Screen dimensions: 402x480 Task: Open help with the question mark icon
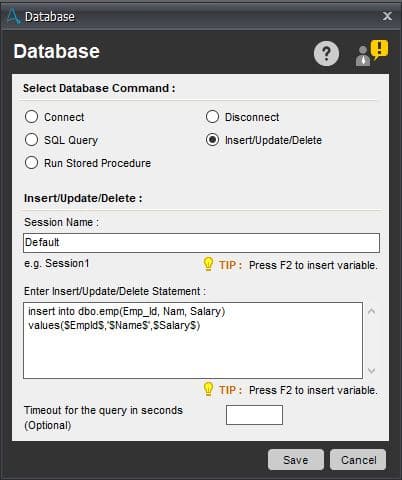326,53
